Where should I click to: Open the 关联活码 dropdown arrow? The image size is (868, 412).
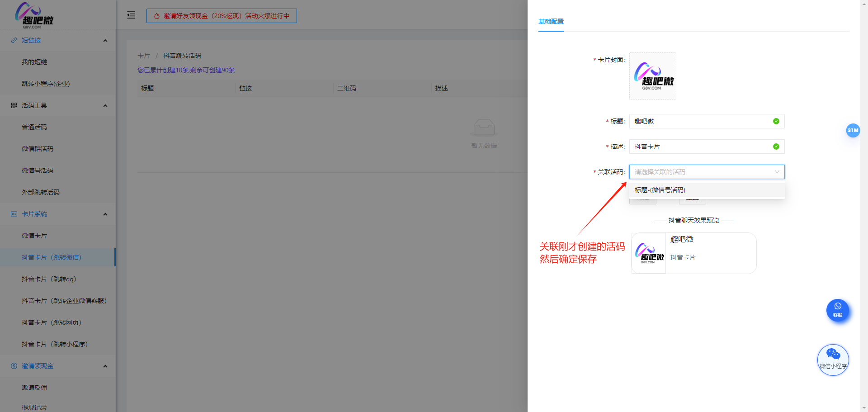click(777, 172)
